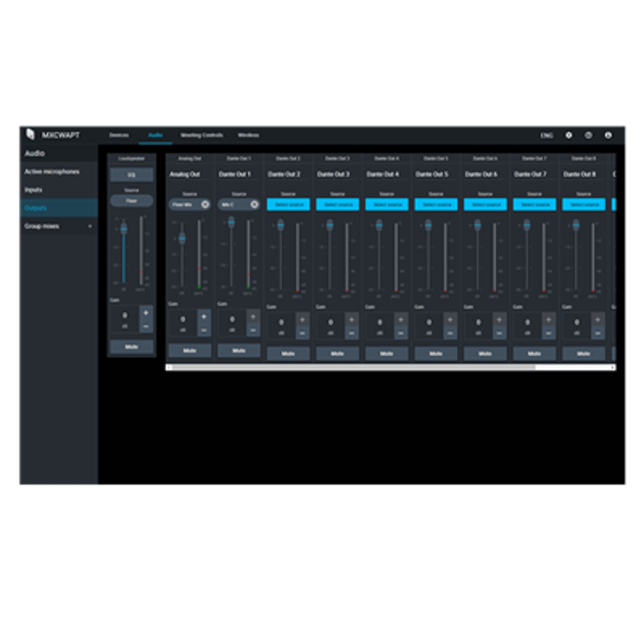Open the Loudspeaker EQ button
Viewport: 644px width, 644px height.
coord(131,175)
